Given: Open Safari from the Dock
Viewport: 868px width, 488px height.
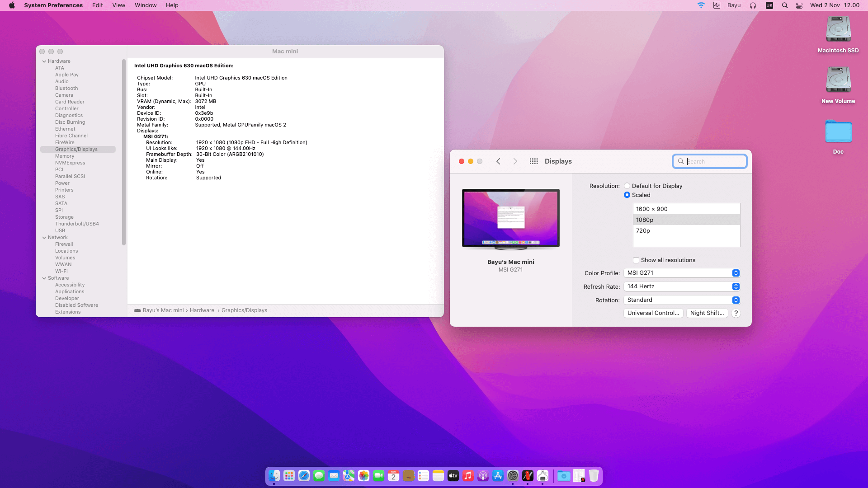Looking at the screenshot, I should 304,476.
